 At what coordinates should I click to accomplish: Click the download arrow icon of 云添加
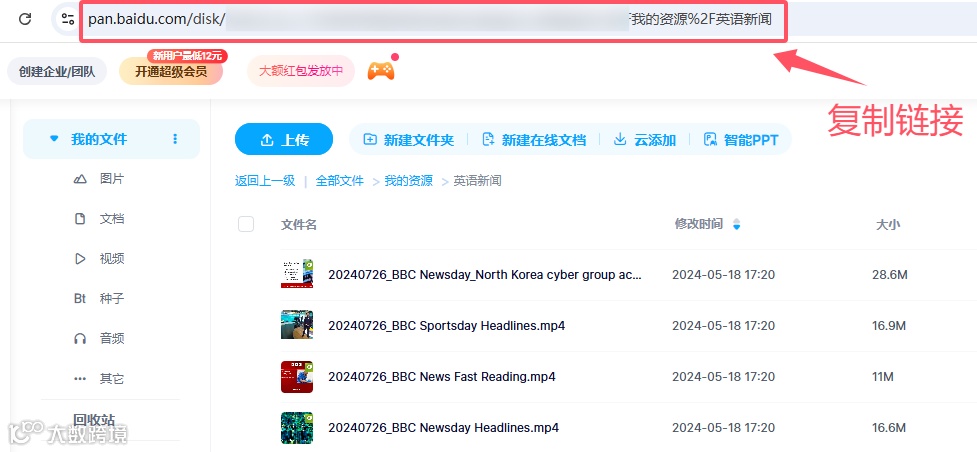point(620,139)
